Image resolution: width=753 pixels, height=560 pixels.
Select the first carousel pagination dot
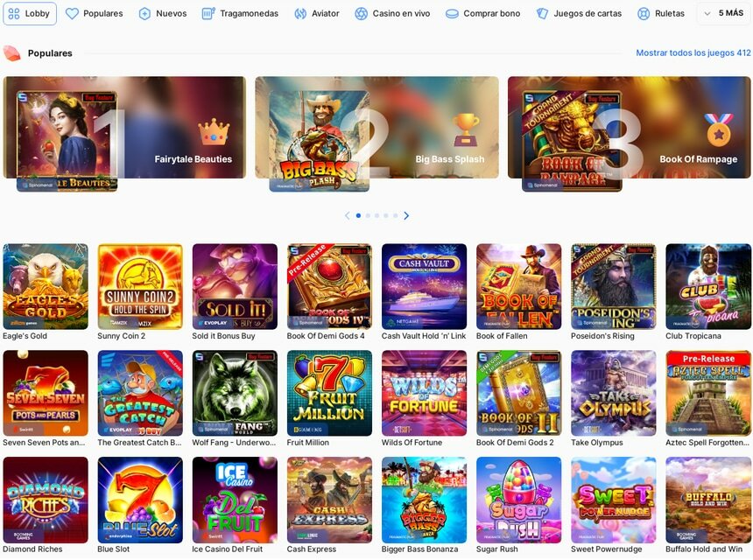point(358,215)
